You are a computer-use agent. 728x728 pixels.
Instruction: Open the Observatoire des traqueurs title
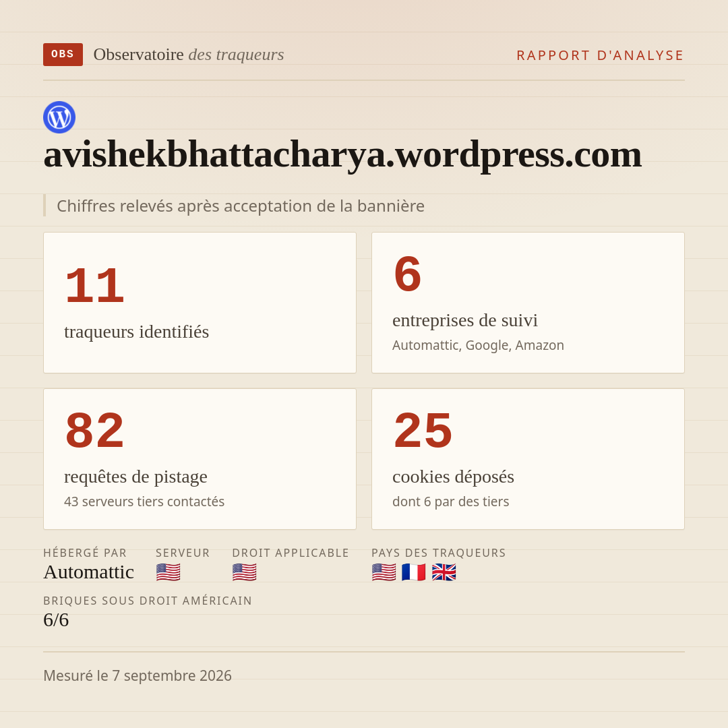click(x=189, y=55)
